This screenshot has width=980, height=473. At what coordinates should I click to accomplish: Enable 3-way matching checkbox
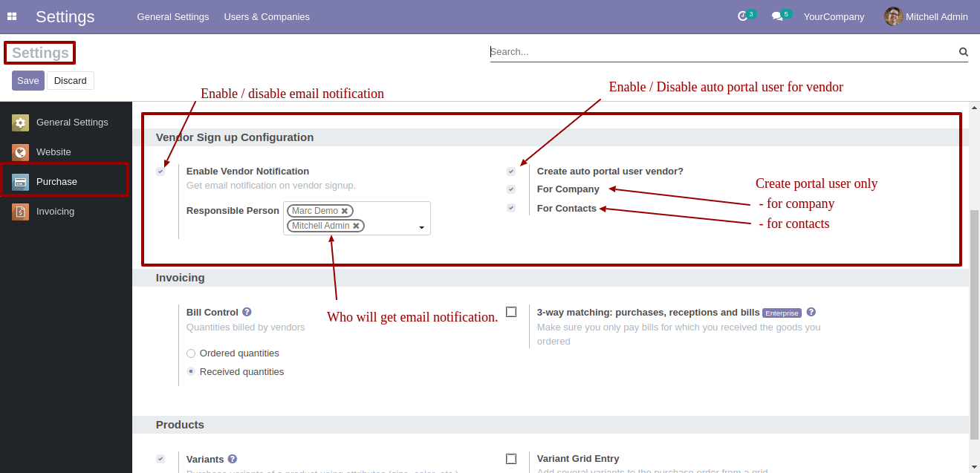[x=511, y=312]
